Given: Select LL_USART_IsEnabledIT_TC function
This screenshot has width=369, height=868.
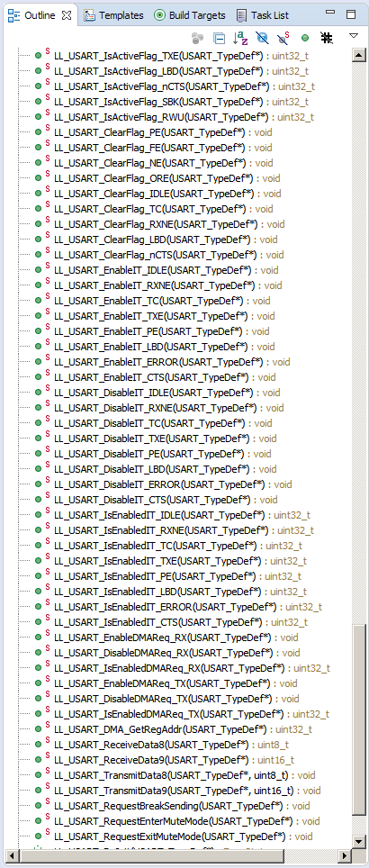Looking at the screenshot, I should coord(178,546).
